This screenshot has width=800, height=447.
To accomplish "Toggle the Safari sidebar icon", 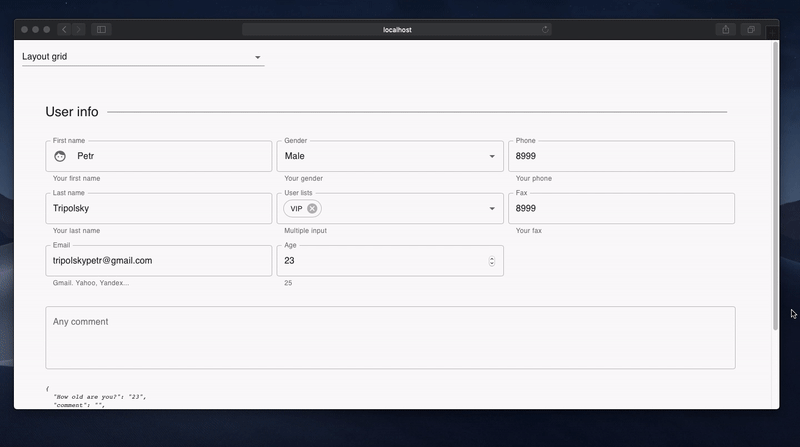I will pyautogui.click(x=102, y=30).
